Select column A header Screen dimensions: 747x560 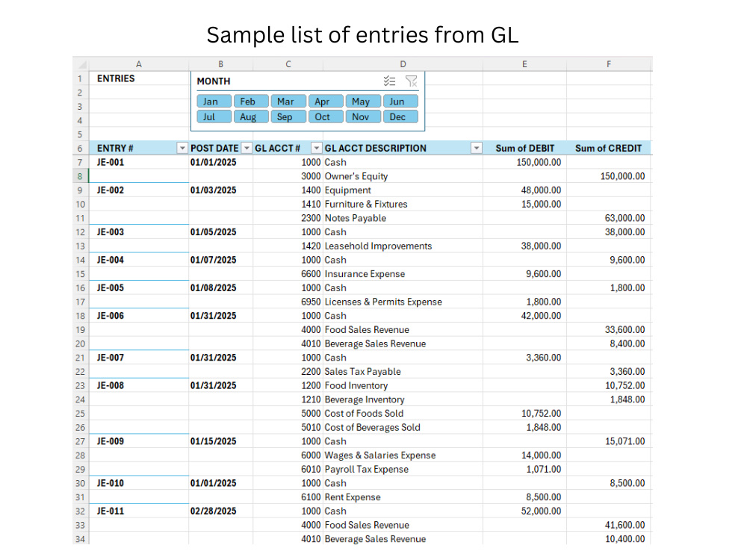pyautogui.click(x=139, y=63)
